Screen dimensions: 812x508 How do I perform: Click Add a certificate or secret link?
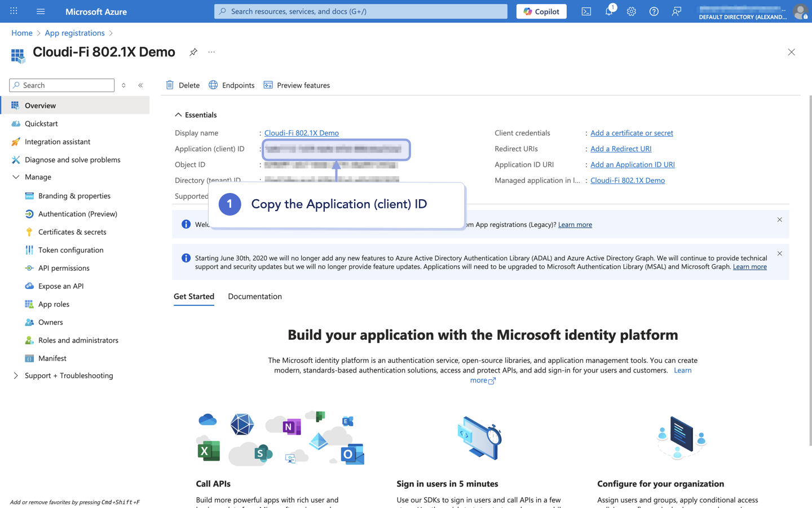632,133
